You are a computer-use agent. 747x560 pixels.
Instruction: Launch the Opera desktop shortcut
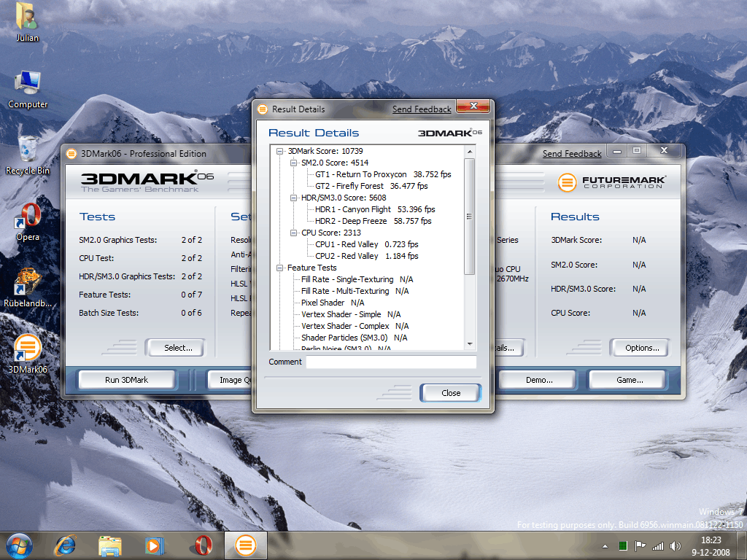pos(28,222)
